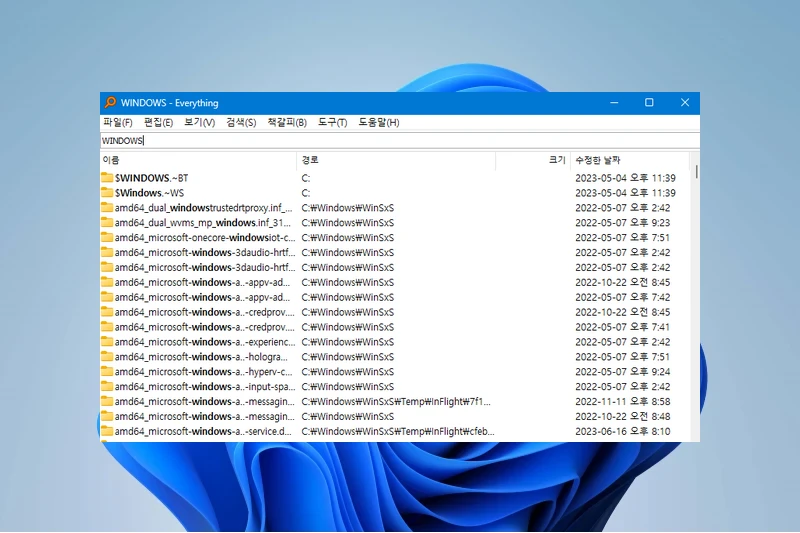Click the WinSxS path of windowstrustedrtproxy row
800x533 pixels.
click(x=347, y=208)
